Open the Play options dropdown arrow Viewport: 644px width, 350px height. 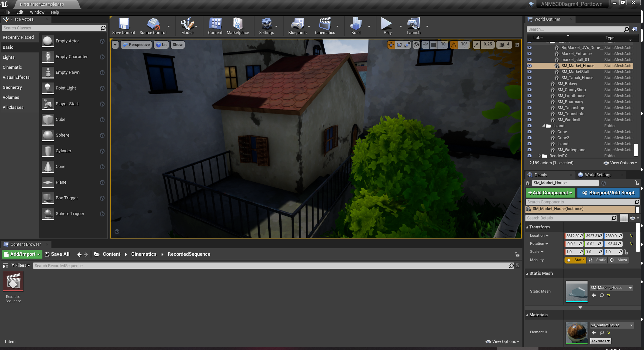pyautogui.click(x=400, y=26)
